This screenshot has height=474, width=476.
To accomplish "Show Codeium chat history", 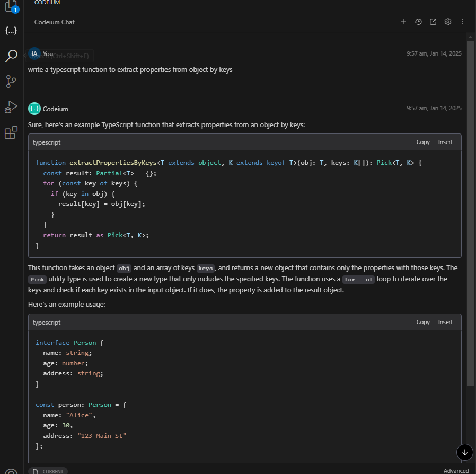I will [418, 22].
